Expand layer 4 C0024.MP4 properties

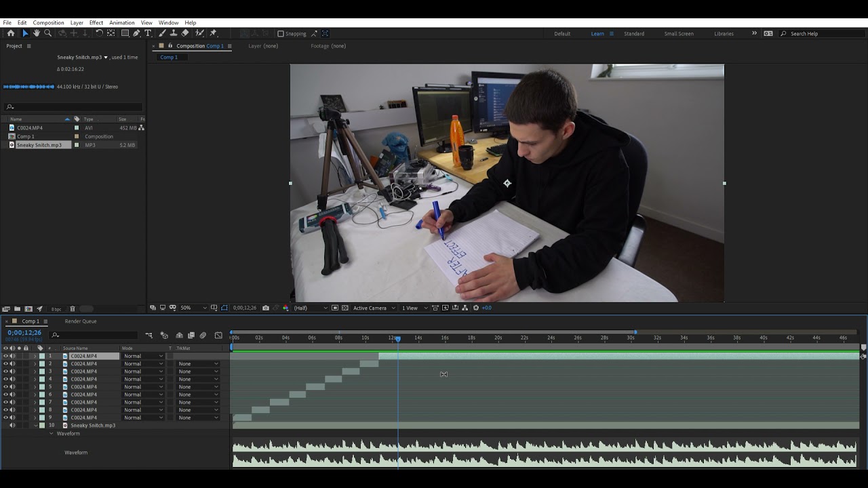click(x=35, y=380)
